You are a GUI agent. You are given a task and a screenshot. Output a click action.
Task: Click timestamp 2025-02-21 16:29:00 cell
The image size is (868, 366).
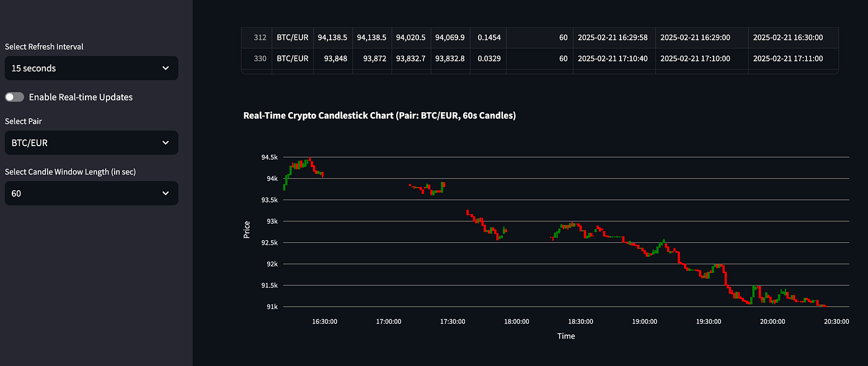pos(702,38)
